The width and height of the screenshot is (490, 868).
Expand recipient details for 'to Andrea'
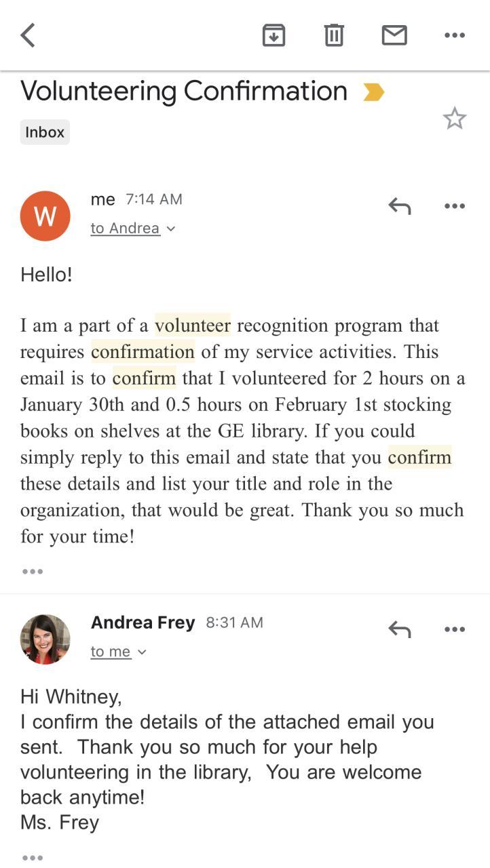[x=133, y=229]
